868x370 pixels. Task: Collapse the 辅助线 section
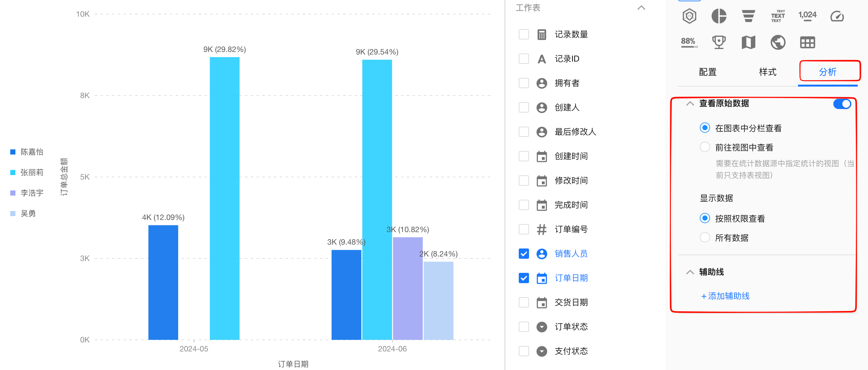pos(690,272)
